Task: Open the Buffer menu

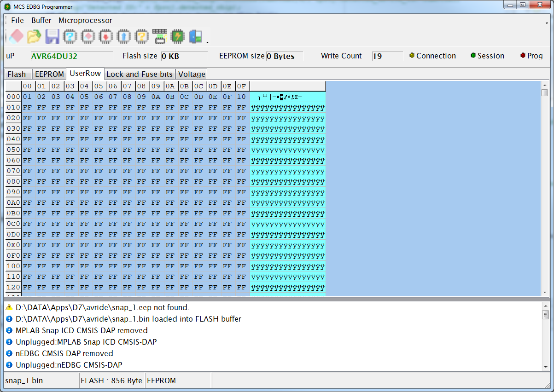Action: click(x=41, y=20)
